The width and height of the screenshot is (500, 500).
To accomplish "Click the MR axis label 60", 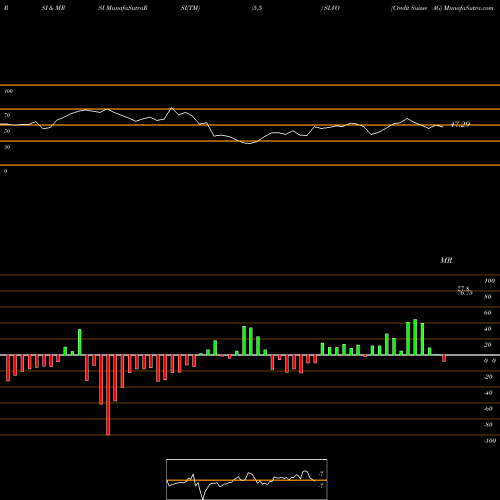I will pyautogui.click(x=488, y=313).
